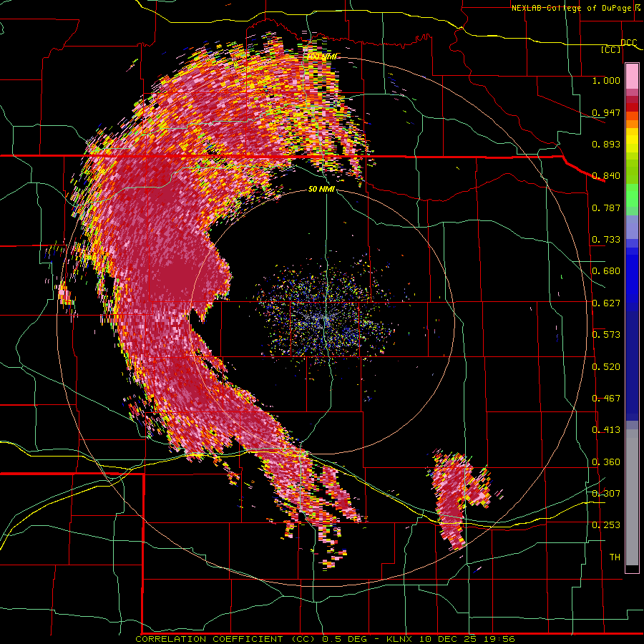Click the DCC label above the legend
644x644 pixels.
click(629, 43)
